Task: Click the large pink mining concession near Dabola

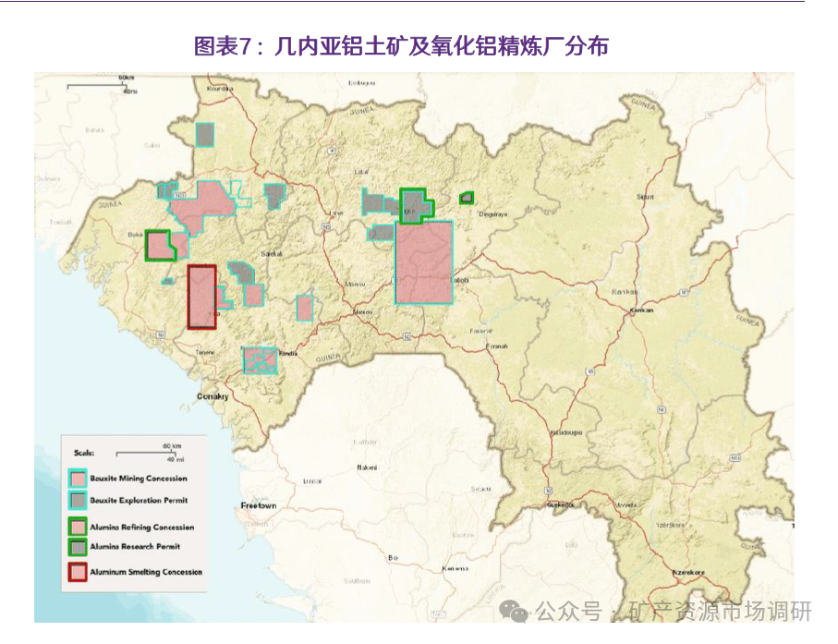Action: [x=424, y=261]
